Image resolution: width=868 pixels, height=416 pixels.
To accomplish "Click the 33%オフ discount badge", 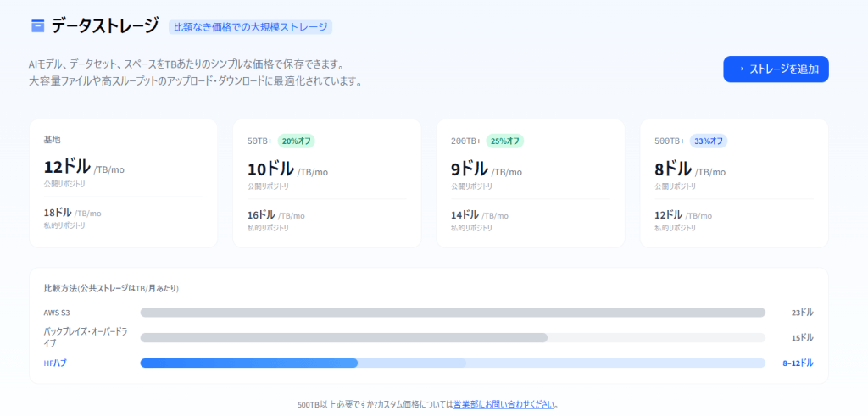I will pos(708,141).
